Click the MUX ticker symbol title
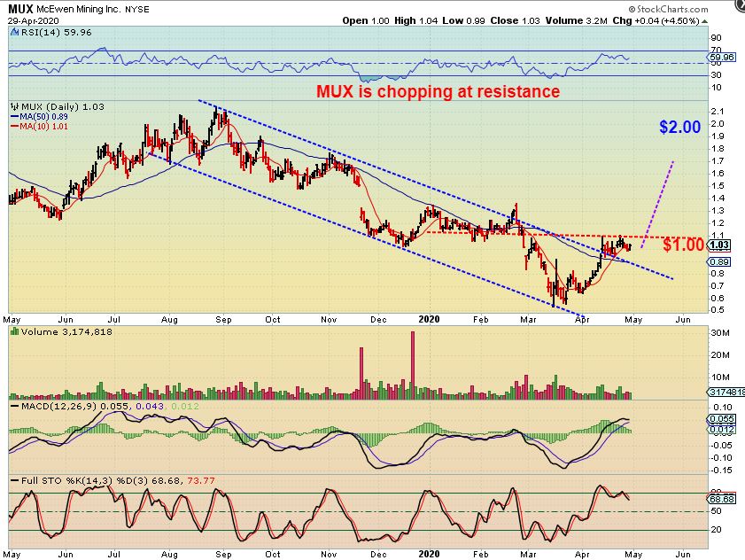The width and height of the screenshot is (745, 560). [21, 9]
